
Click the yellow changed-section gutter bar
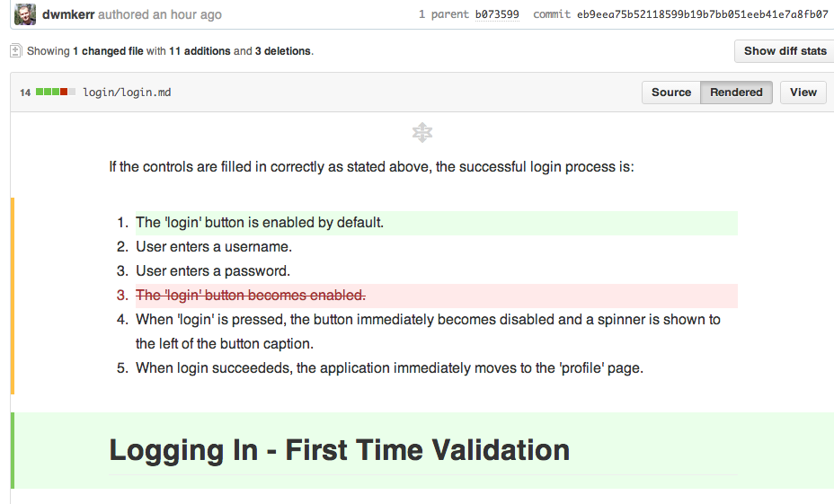tap(13, 296)
